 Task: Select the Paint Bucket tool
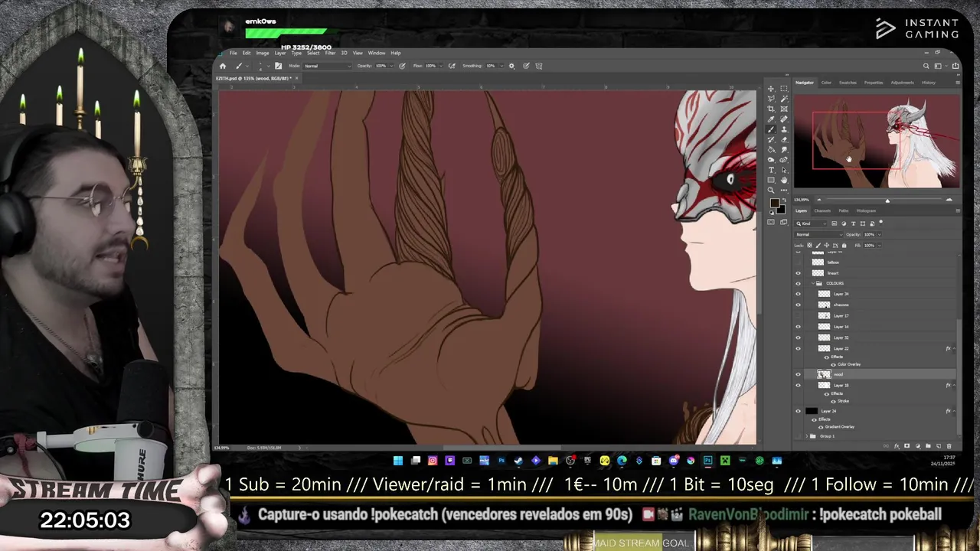click(771, 149)
